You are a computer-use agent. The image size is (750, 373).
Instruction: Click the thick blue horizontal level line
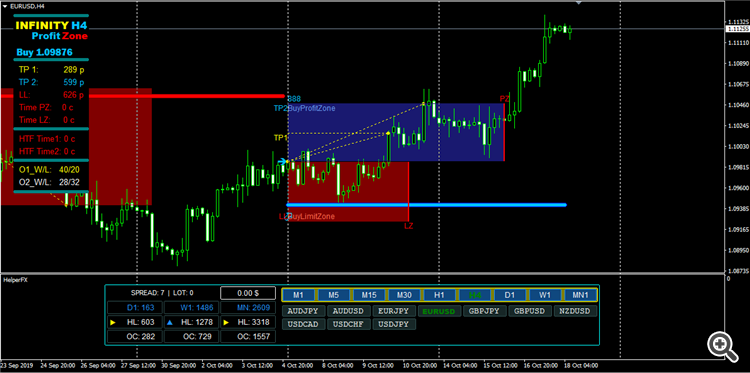(426, 205)
